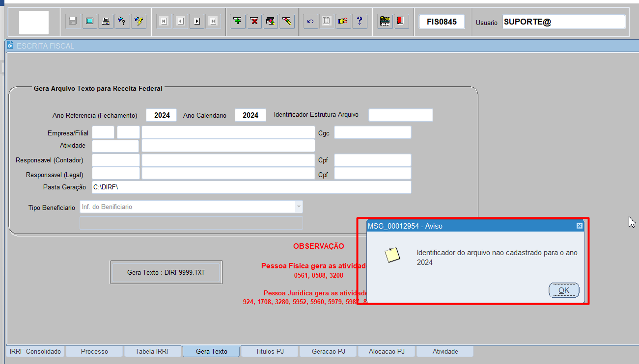Click the undo arrow icon
This screenshot has height=364, width=639.
(310, 21)
